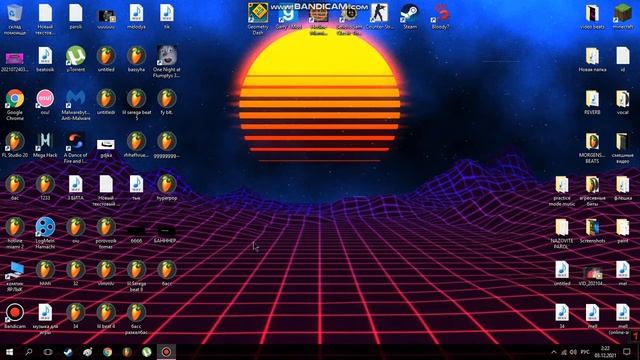Open the practice mode music folder
The image size is (640, 360).
(562, 190)
